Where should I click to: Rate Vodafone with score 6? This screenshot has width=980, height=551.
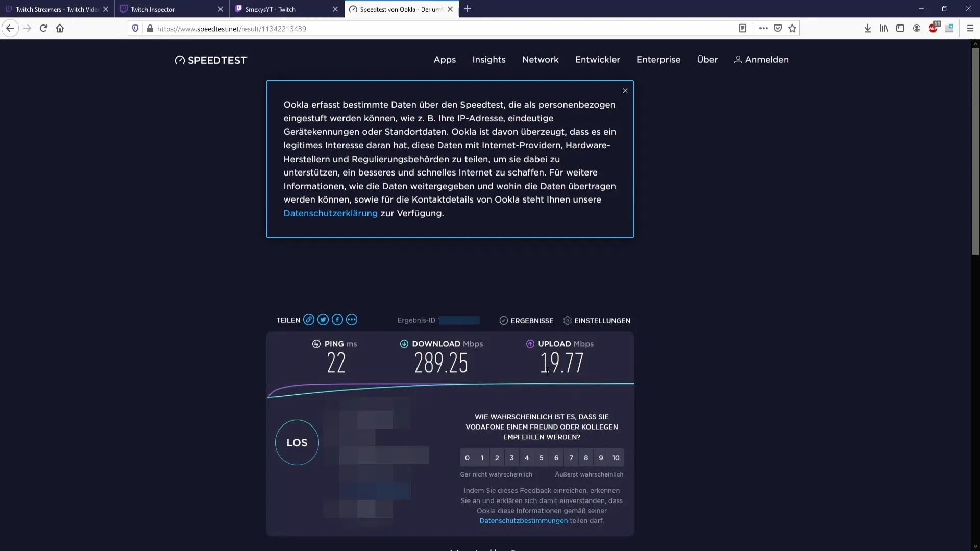pyautogui.click(x=556, y=458)
